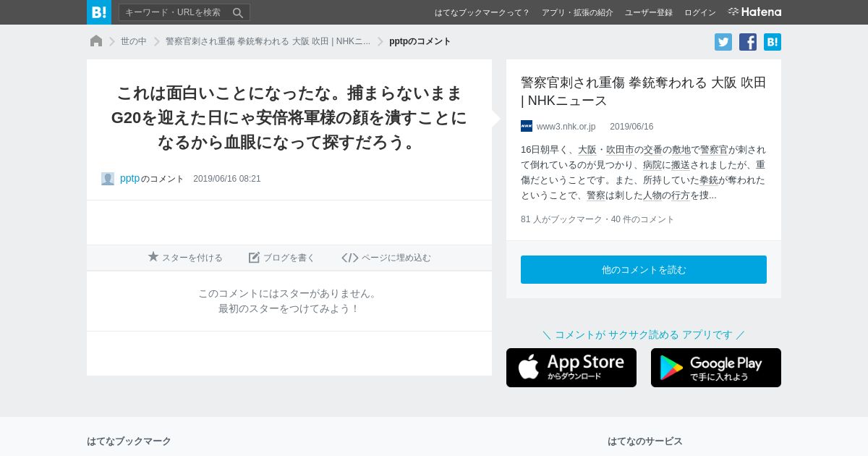Click the NHK favicon next to www3.nhk.or.jp

point(527,126)
